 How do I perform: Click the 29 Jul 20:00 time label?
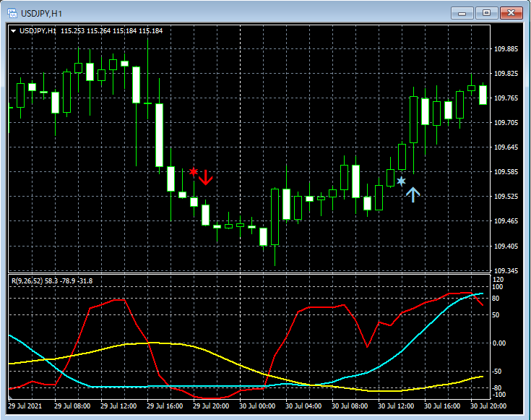click(x=211, y=406)
